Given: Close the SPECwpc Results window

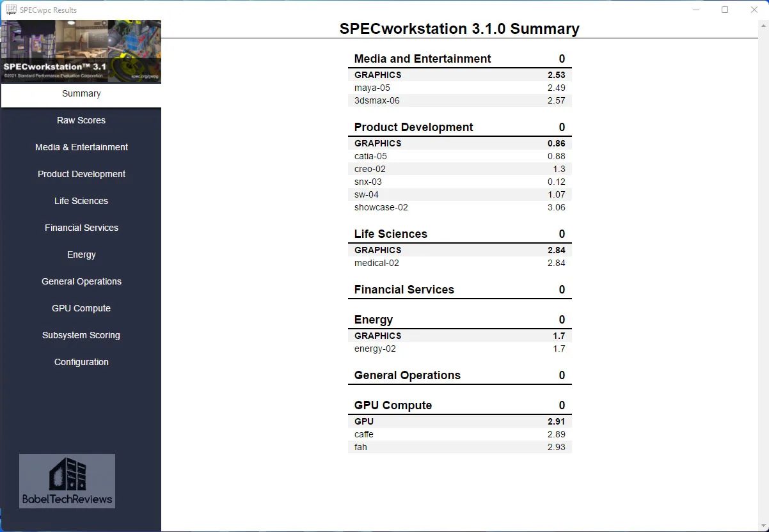Looking at the screenshot, I should (754, 10).
